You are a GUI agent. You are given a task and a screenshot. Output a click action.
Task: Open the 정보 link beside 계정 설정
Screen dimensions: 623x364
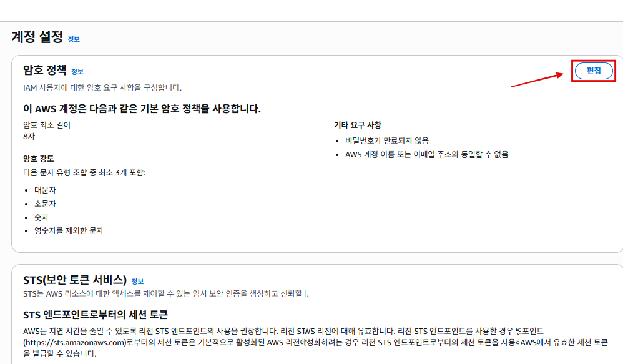[74, 39]
